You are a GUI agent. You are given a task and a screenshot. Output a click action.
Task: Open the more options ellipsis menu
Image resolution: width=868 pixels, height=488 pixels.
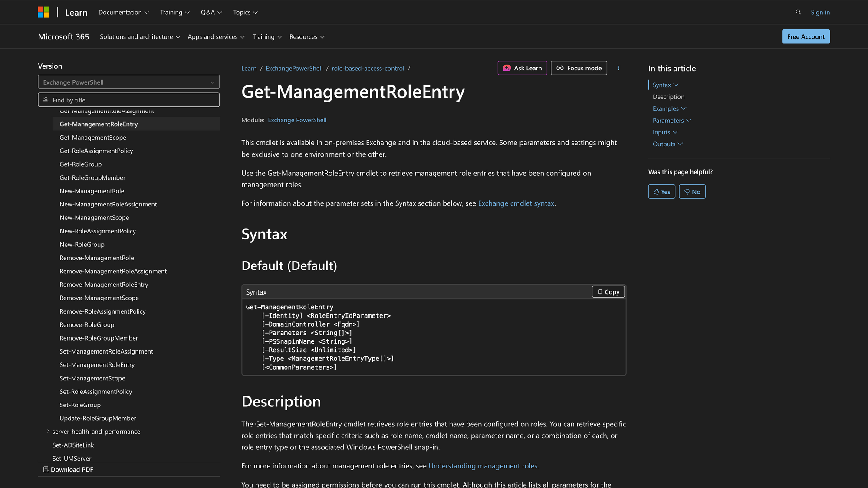click(618, 68)
